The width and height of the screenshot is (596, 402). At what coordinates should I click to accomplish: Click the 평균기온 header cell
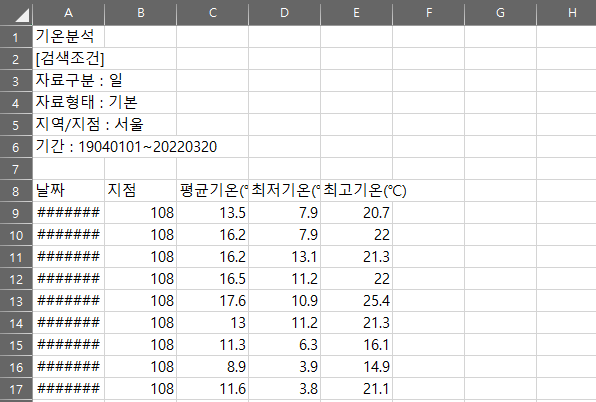tap(212, 191)
